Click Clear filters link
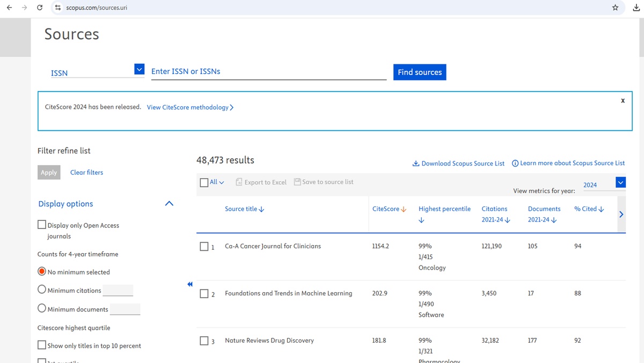The height and width of the screenshot is (363, 644). pyautogui.click(x=86, y=172)
